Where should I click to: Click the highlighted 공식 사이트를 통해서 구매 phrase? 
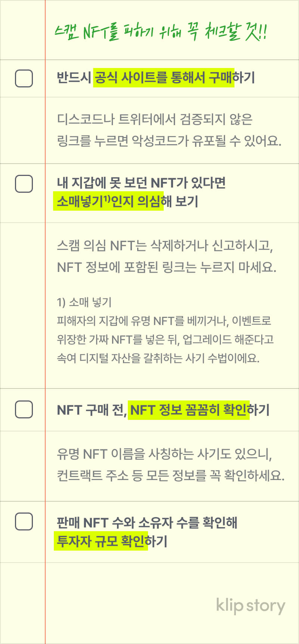click(164, 78)
